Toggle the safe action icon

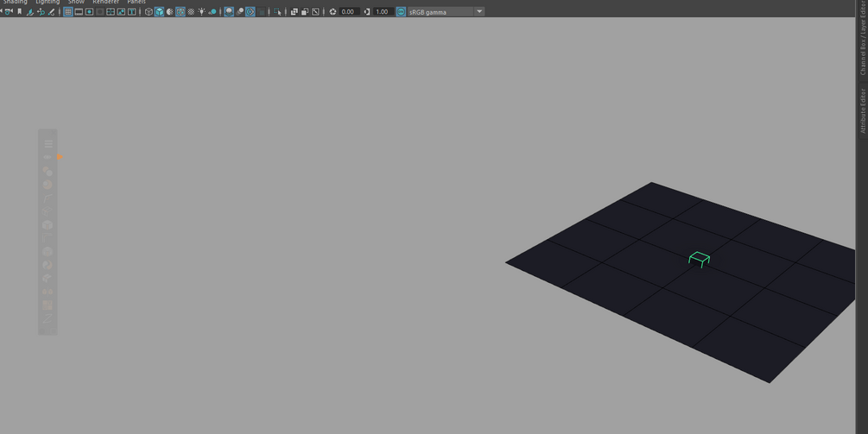point(121,11)
